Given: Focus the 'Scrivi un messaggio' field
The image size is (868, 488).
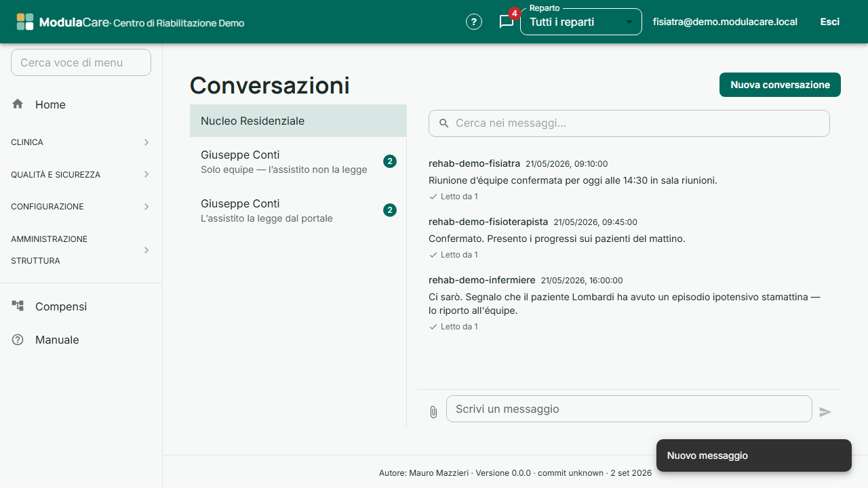Looking at the screenshot, I should pyautogui.click(x=629, y=409).
